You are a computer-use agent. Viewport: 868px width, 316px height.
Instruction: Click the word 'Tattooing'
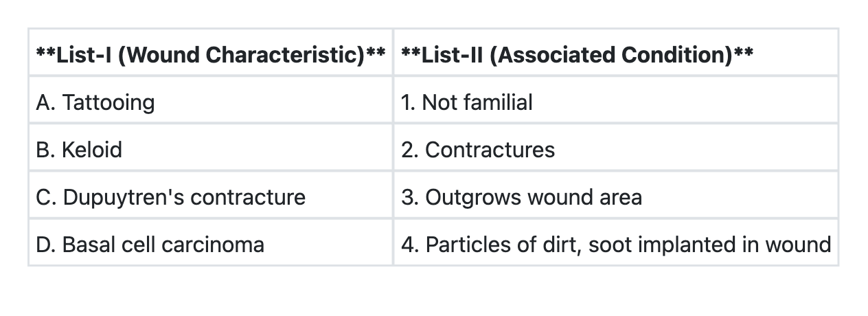pyautogui.click(x=108, y=102)
